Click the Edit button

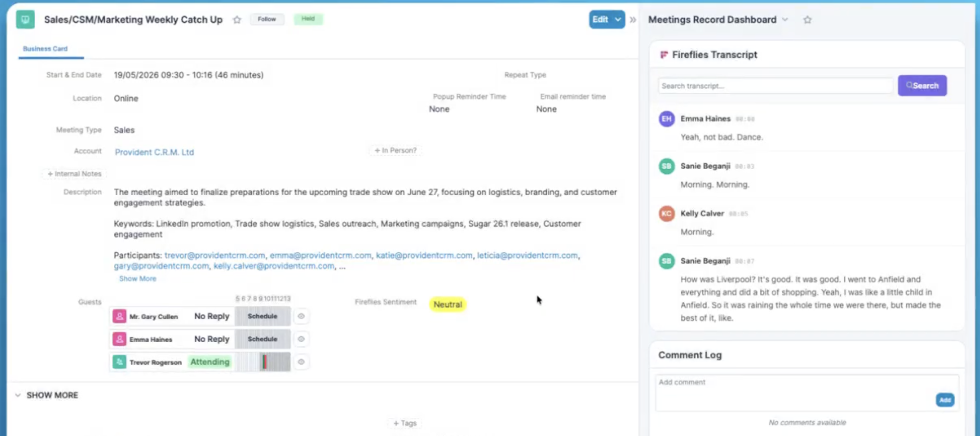pyautogui.click(x=600, y=19)
